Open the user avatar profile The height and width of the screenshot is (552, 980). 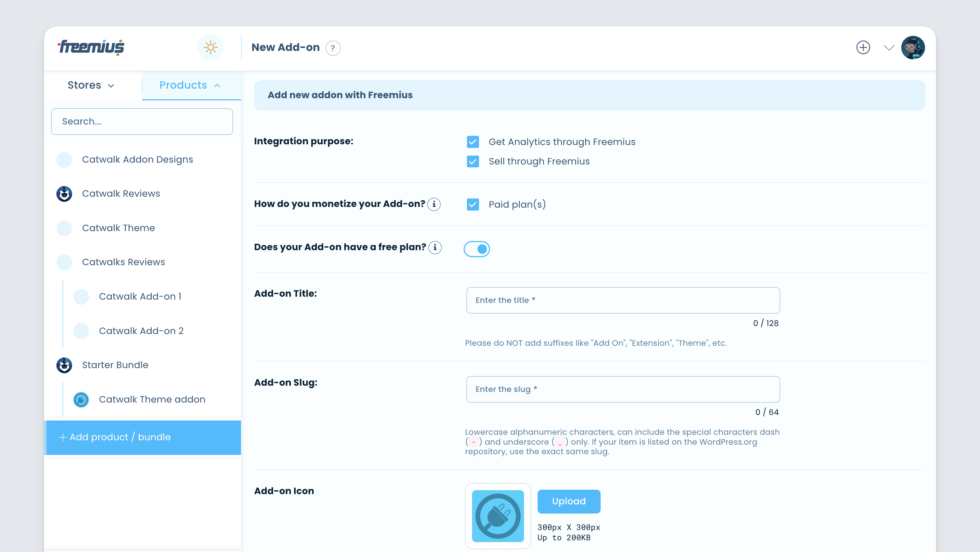[x=913, y=48]
